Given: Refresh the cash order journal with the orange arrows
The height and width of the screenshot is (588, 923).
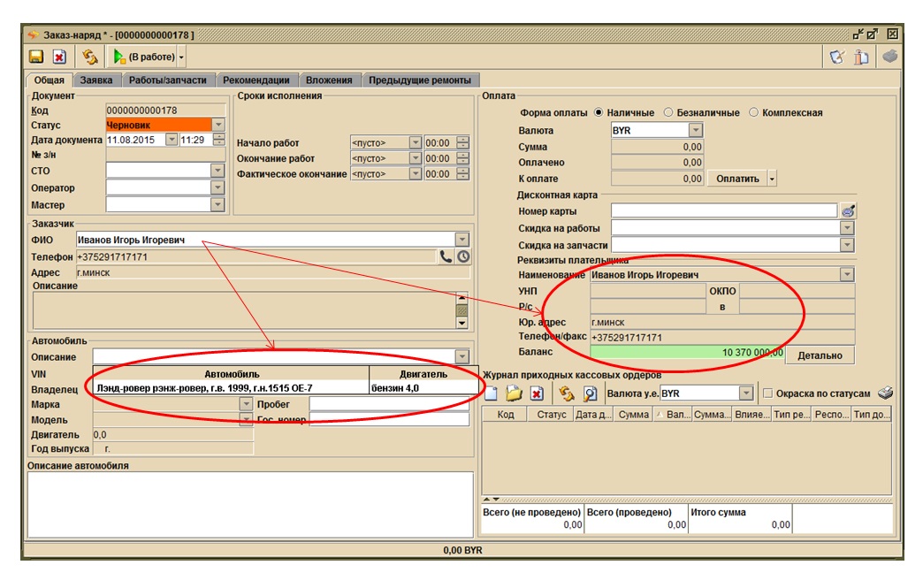Looking at the screenshot, I should pyautogui.click(x=567, y=393).
